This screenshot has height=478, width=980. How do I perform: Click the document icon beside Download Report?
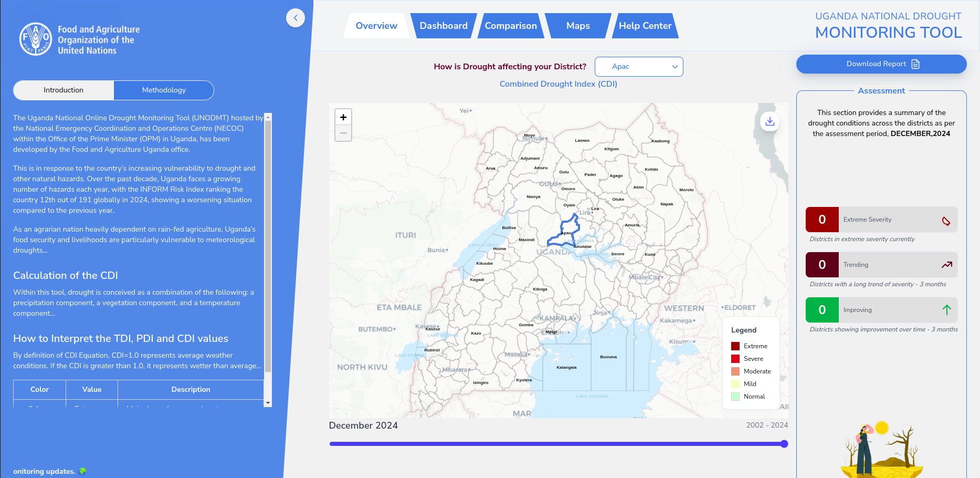pyautogui.click(x=916, y=64)
